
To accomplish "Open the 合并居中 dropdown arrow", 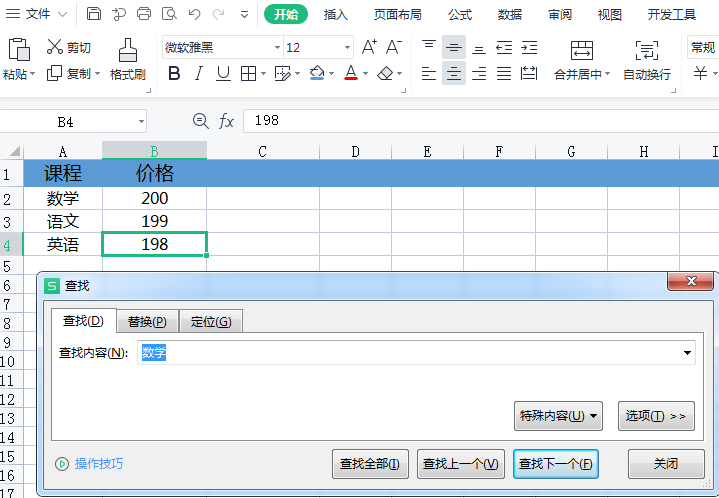I will click(x=608, y=73).
